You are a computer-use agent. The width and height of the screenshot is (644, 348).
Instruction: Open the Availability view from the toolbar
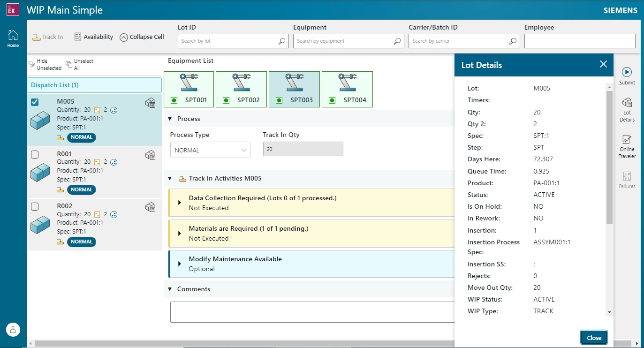(x=93, y=37)
